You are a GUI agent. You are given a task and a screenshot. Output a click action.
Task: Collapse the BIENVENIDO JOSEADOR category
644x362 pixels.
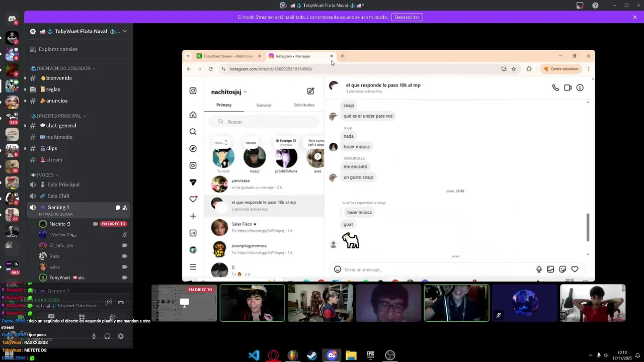pos(62,68)
